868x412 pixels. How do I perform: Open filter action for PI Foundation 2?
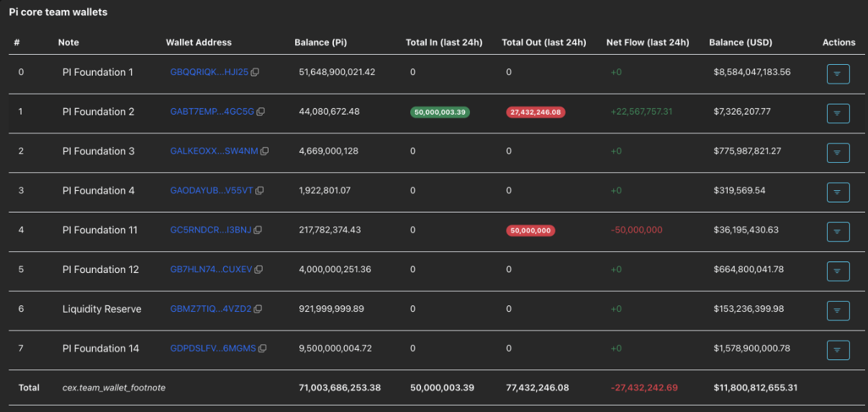[838, 113]
